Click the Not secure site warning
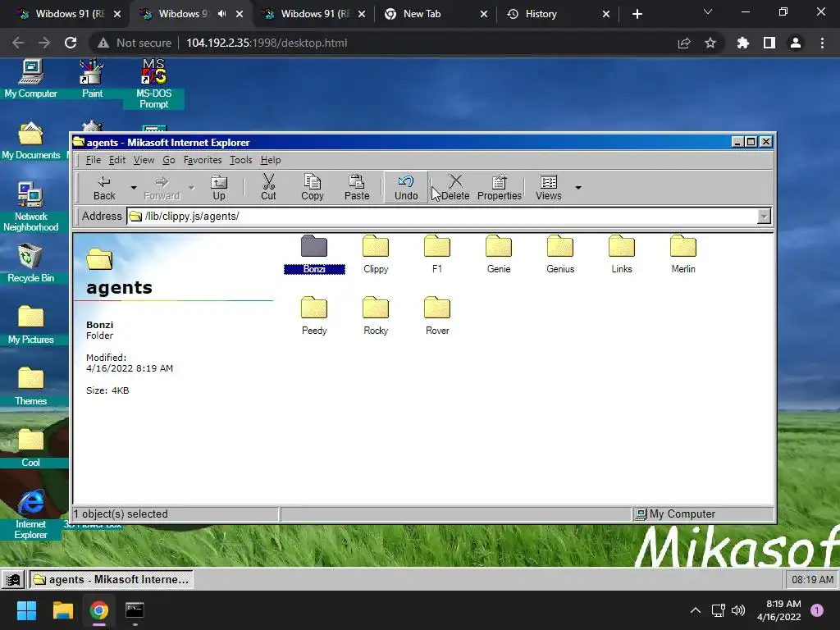The height and width of the screenshot is (630, 840). pyautogui.click(x=134, y=43)
